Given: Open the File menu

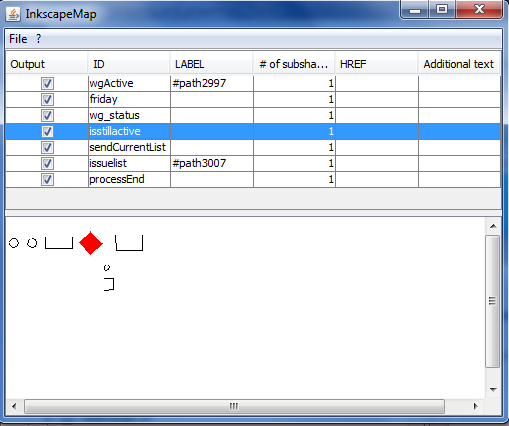Looking at the screenshot, I should tap(18, 39).
